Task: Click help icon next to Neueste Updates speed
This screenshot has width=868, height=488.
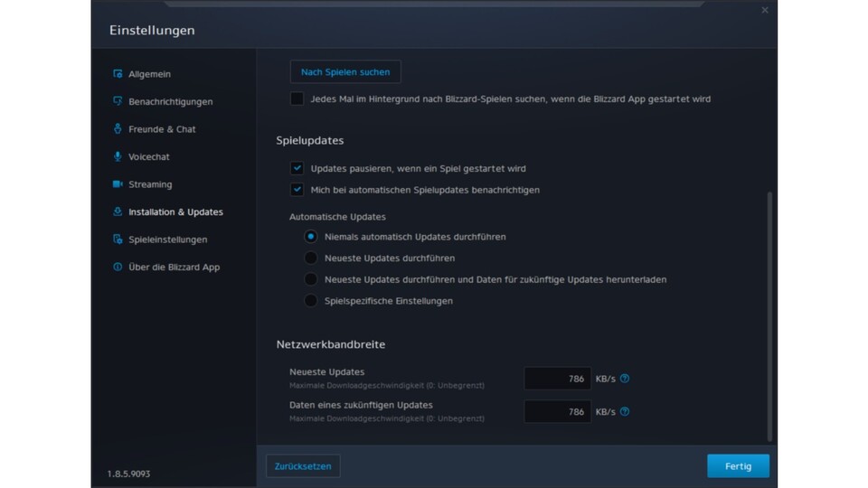Action: click(625, 379)
